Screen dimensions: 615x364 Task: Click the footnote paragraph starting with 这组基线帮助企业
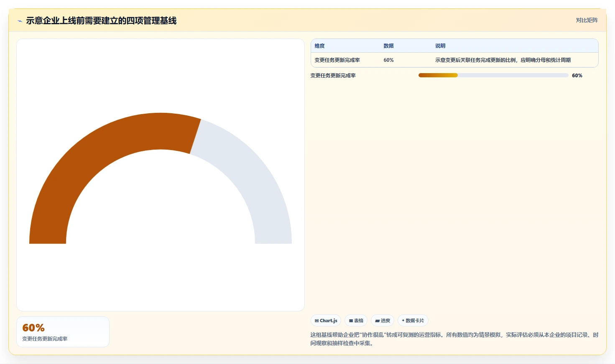pos(454,339)
